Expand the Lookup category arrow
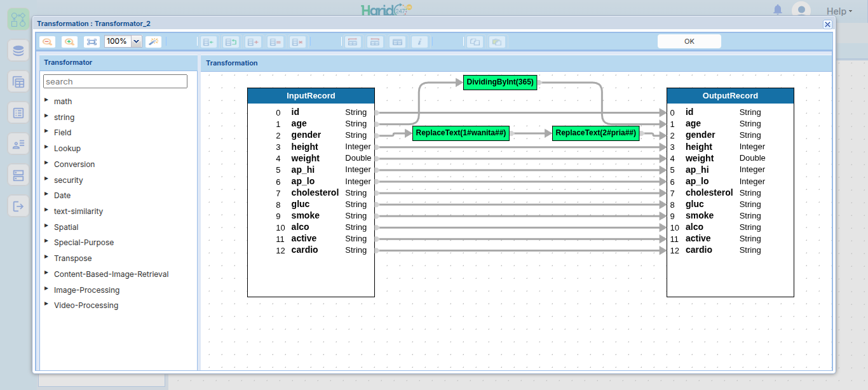Viewport: 868px width, 390px height. click(46, 147)
